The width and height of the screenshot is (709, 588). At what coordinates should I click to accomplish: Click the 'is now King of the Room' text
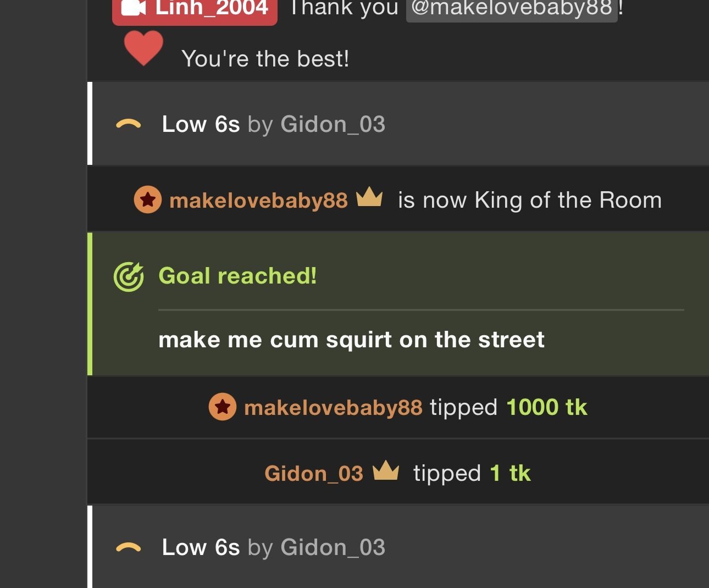point(530,200)
